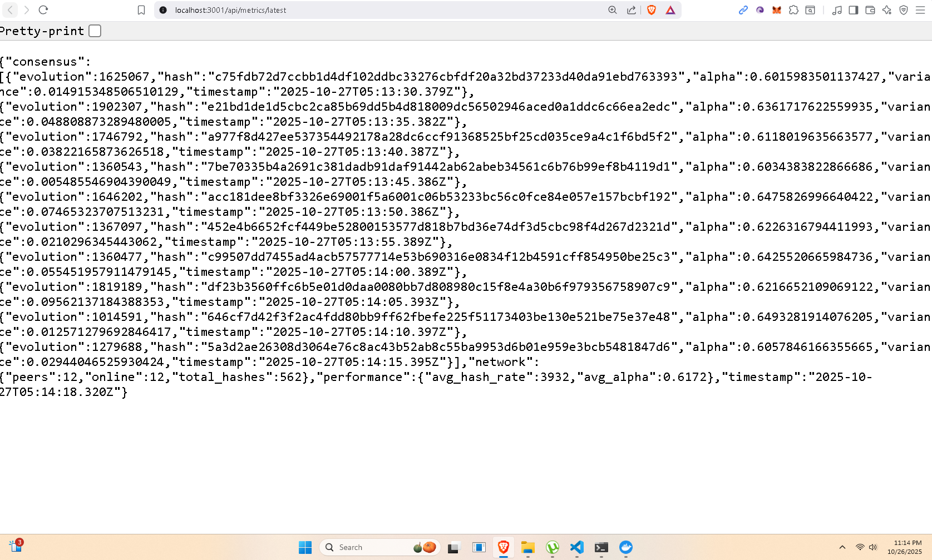Open Brave Wallet from the toolbar

(x=870, y=10)
